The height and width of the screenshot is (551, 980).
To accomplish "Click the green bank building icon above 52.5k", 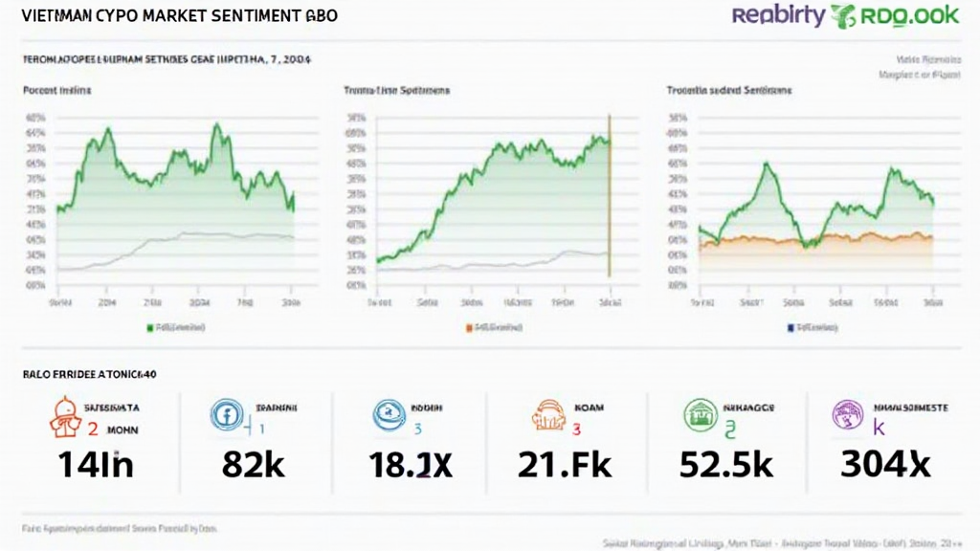I will click(x=702, y=415).
